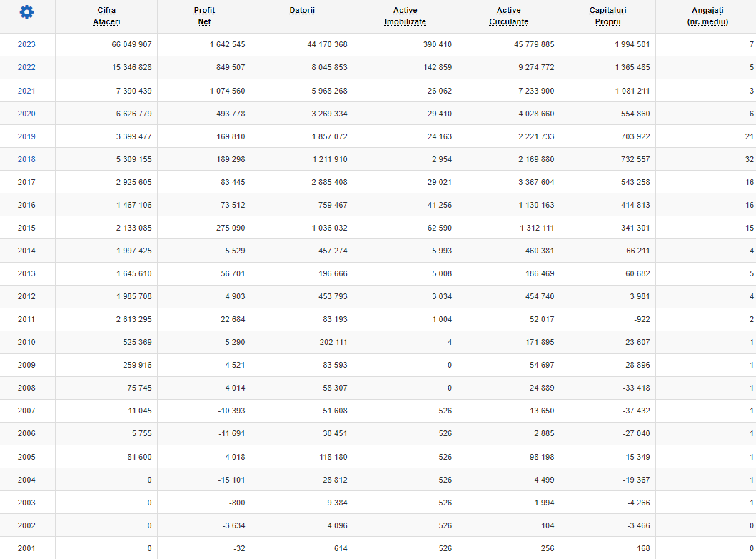Click the Datorii column header
The image size is (756, 559).
[x=302, y=10]
